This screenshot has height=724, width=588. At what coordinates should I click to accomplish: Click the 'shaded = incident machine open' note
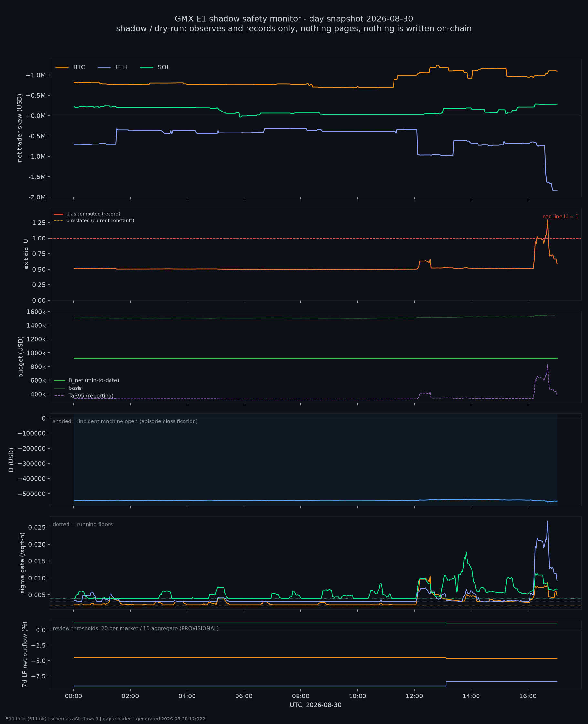125,421
